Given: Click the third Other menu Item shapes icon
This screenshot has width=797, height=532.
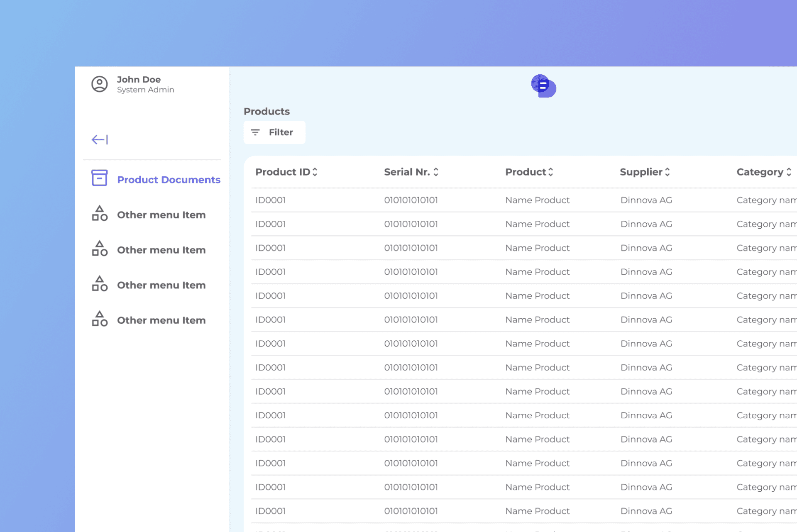Looking at the screenshot, I should (x=99, y=284).
